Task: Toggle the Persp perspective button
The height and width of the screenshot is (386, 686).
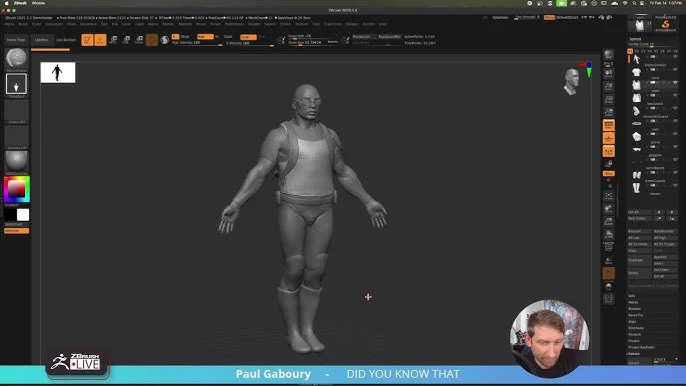Action: click(609, 125)
